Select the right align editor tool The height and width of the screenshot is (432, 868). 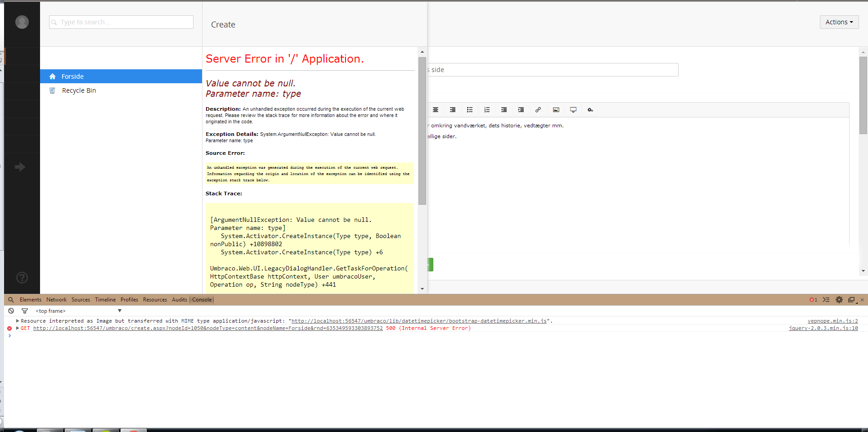click(453, 110)
